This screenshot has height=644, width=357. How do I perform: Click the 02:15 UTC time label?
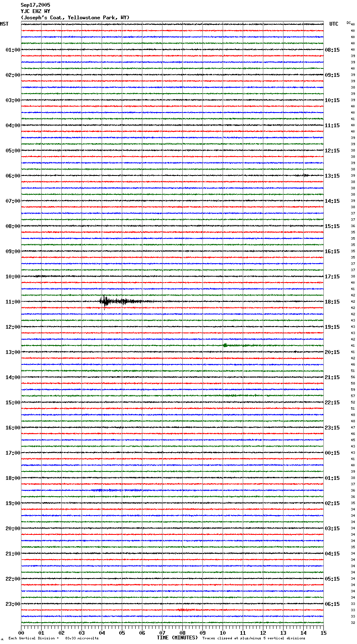pos(332,503)
